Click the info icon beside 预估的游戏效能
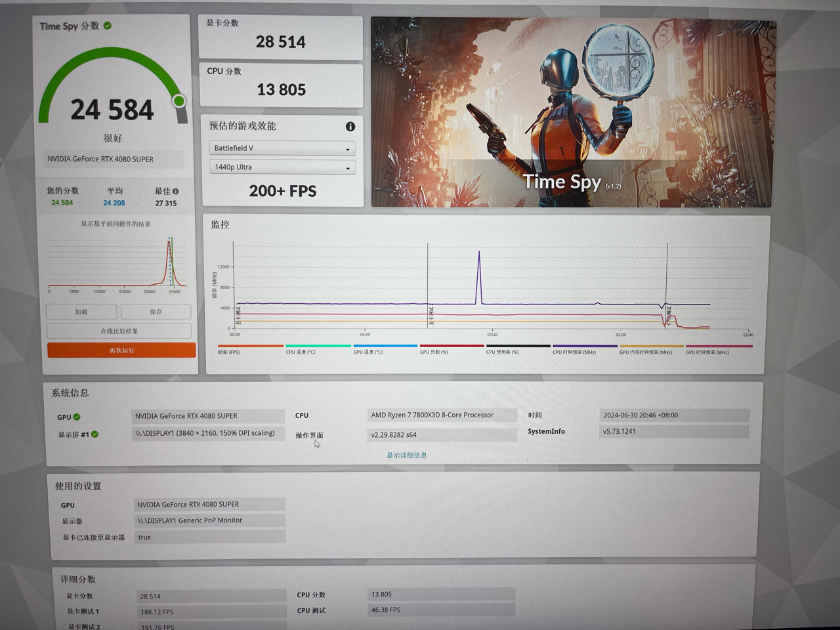Image resolution: width=840 pixels, height=630 pixels. tap(350, 127)
